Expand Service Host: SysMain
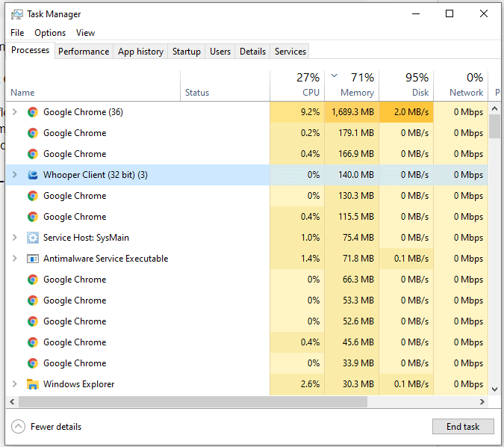Viewport: 504px width, 447px height. pos(14,237)
